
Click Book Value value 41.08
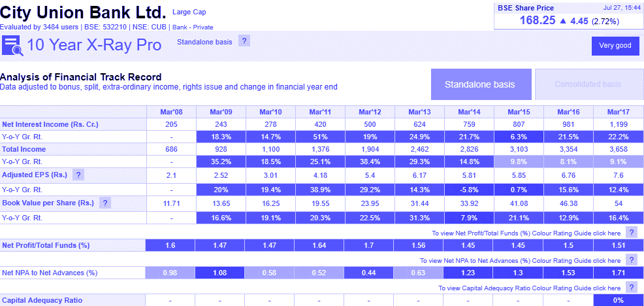click(x=519, y=203)
